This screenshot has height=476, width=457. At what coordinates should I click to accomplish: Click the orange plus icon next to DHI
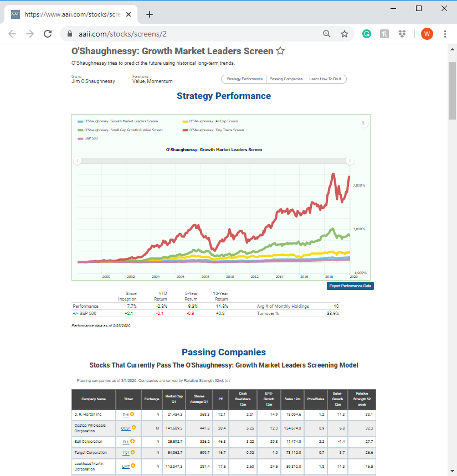tap(132, 414)
